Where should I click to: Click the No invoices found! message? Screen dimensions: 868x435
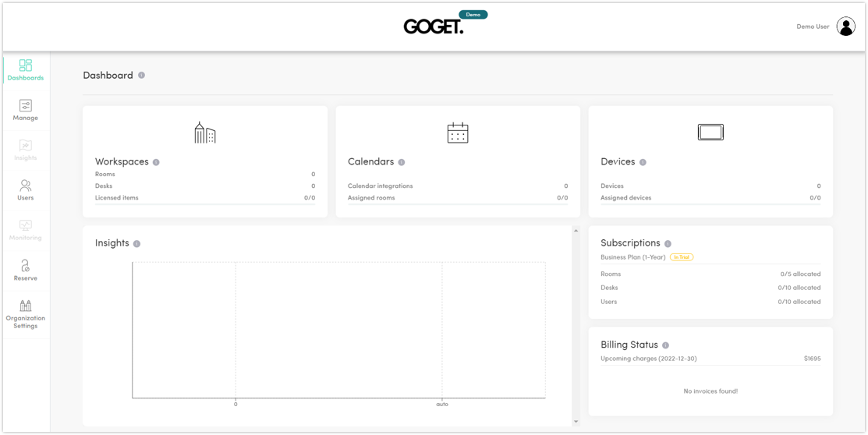(710, 391)
